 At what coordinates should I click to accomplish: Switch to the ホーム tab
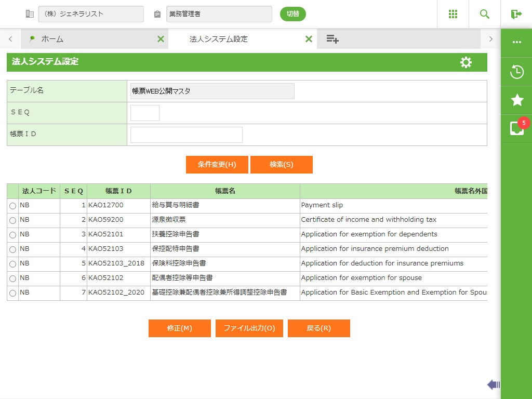click(52, 39)
